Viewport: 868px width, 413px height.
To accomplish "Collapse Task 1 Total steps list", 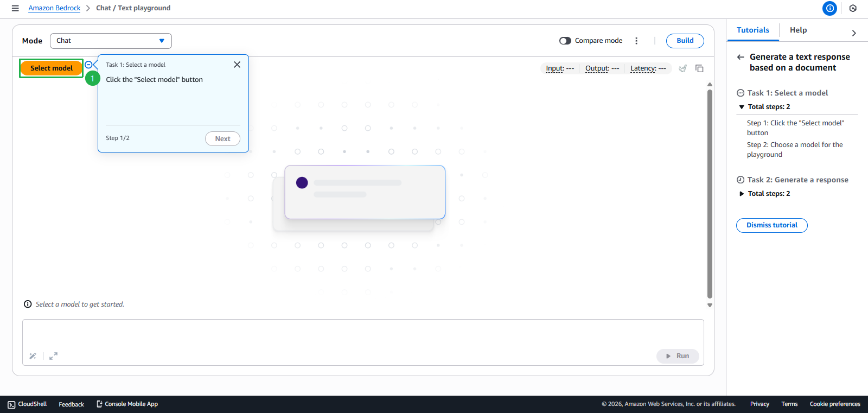I will (x=742, y=107).
